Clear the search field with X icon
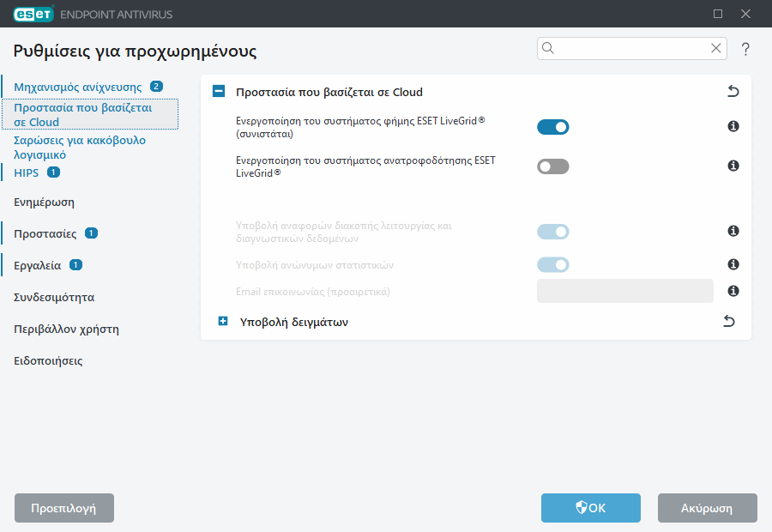The height and width of the screenshot is (532, 772). [x=716, y=48]
